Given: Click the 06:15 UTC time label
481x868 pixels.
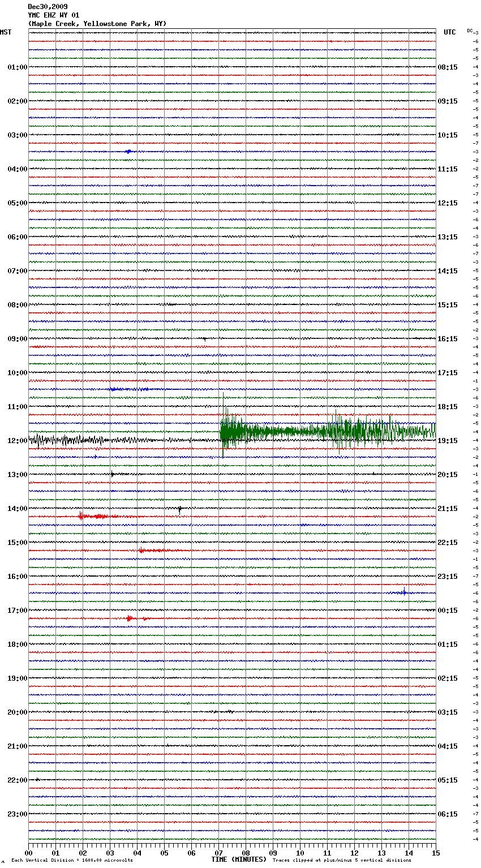Looking at the screenshot, I should pyautogui.click(x=448, y=814).
